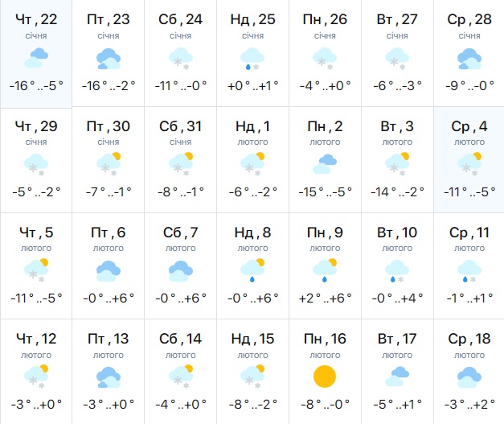The height and width of the screenshot is (424, 504).
Task: Open the forecast for Ср, 4 лютого
Action: tap(469, 126)
